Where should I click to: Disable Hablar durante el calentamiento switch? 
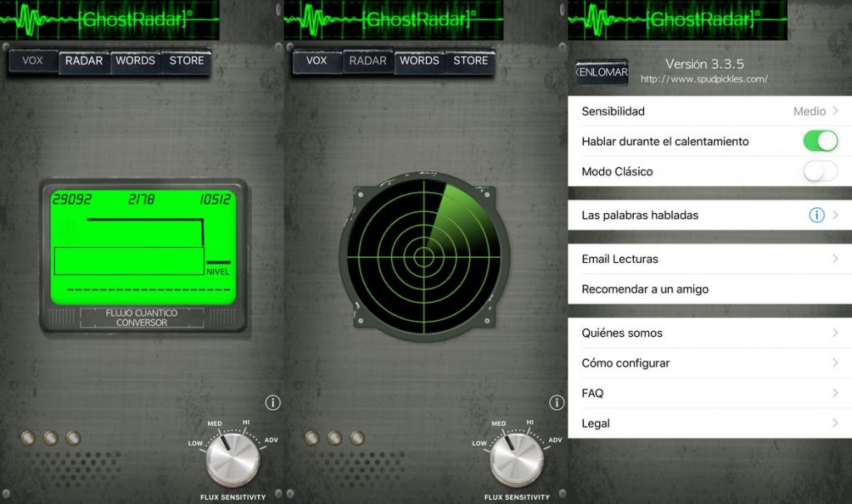(x=820, y=141)
